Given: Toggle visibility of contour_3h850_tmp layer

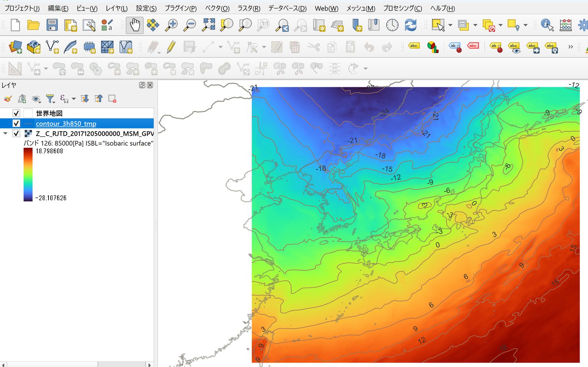Looking at the screenshot, I should click(16, 124).
